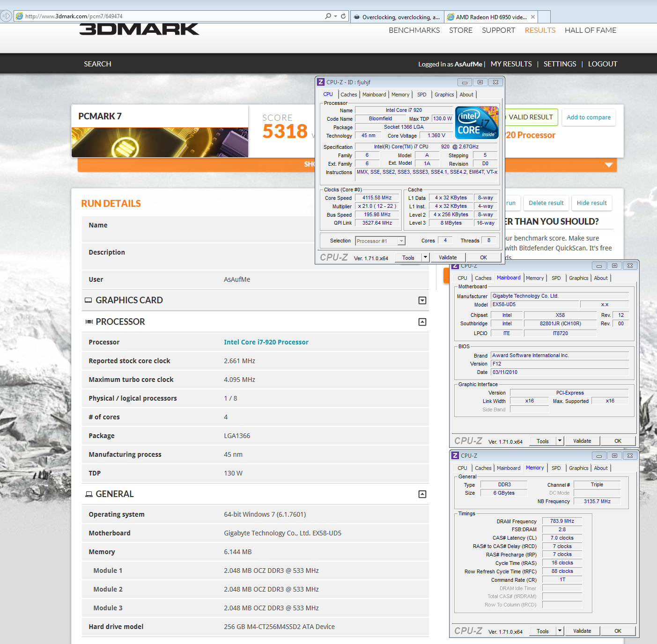Switch to Mainboard tab in CPU-Z fjuhjf window
The width and height of the screenshot is (657, 644).
pos(374,95)
